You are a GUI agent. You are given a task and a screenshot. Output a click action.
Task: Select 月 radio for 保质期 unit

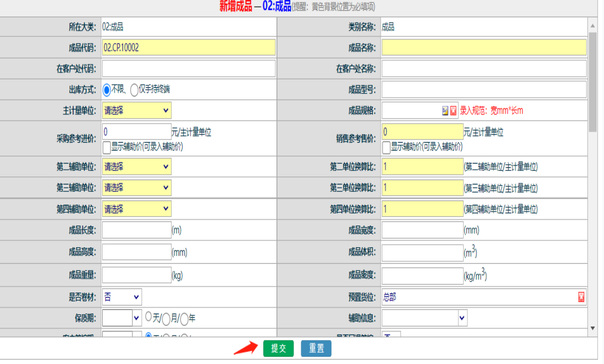166,318
